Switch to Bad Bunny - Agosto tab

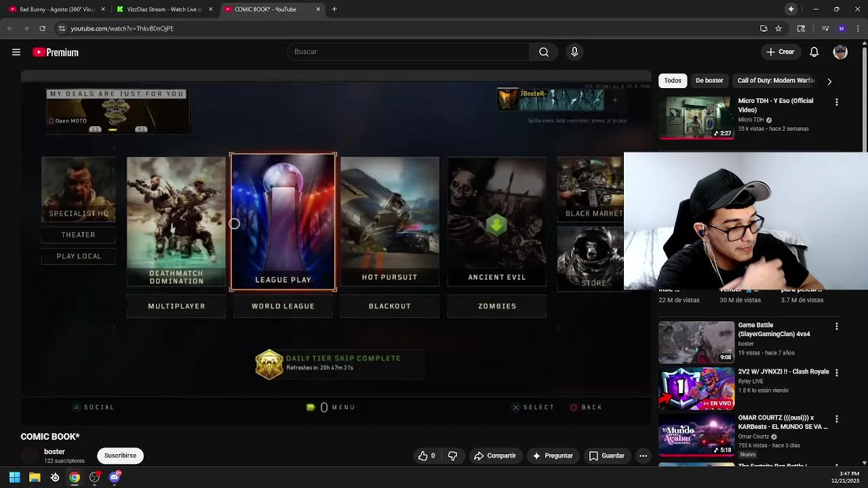57,9
